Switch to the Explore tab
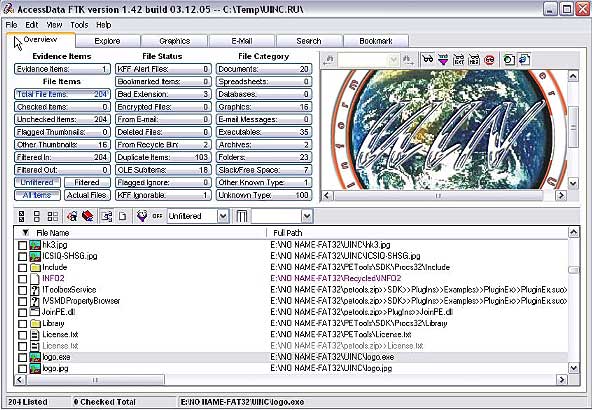 point(108,41)
